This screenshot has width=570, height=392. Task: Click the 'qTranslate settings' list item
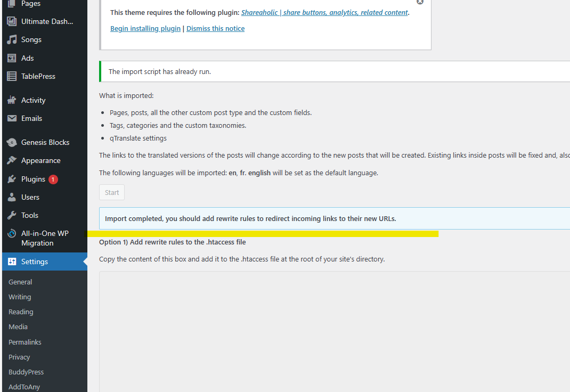[x=138, y=138]
